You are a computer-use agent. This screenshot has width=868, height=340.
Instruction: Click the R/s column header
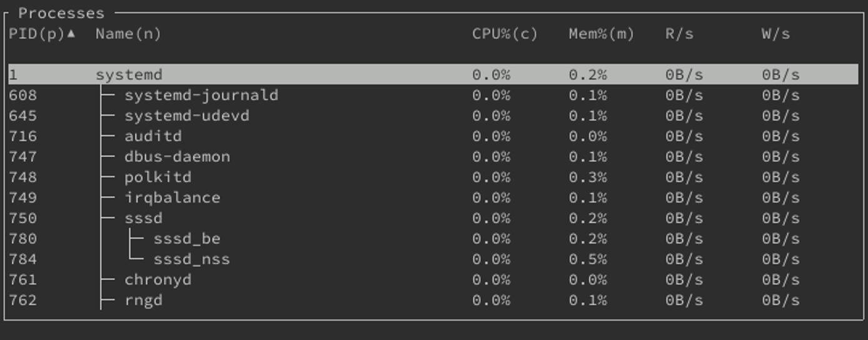coord(679,34)
